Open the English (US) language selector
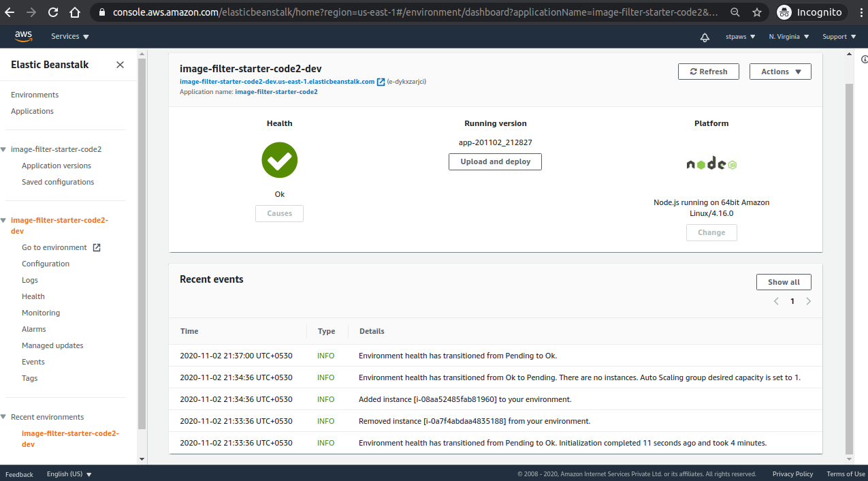The image size is (868, 481). point(69,474)
